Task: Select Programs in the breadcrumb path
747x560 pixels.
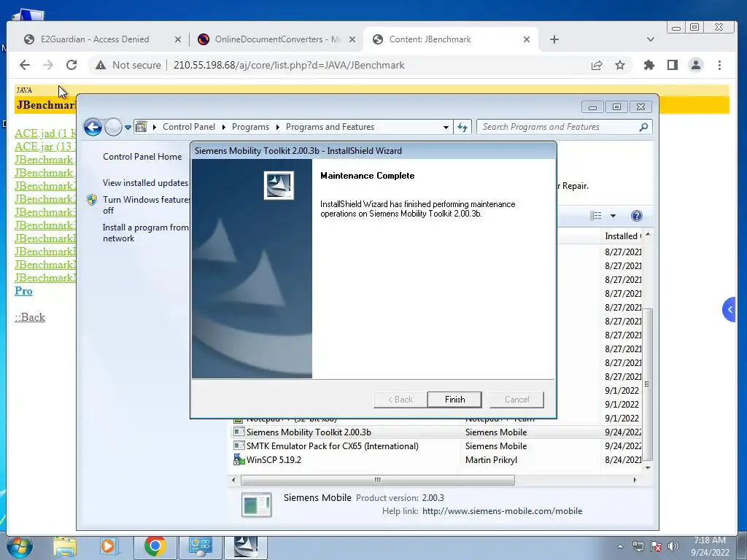Action: click(251, 127)
